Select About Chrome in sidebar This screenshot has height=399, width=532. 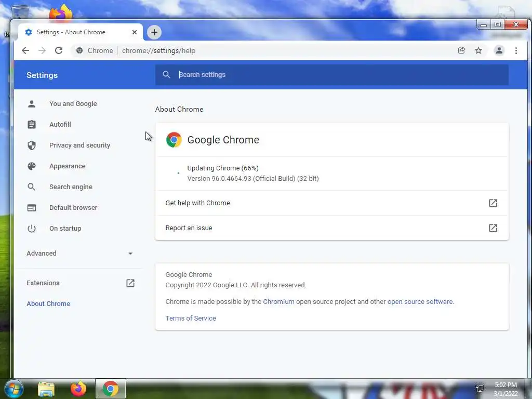point(48,303)
